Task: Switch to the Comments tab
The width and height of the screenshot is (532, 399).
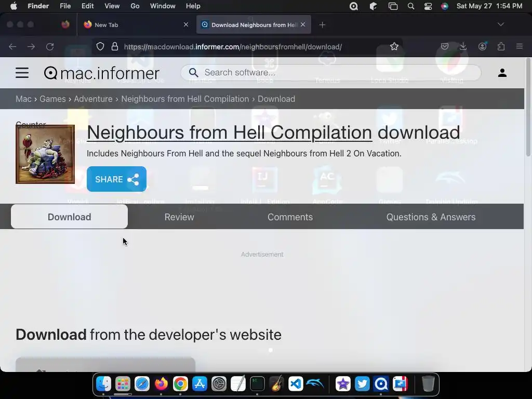Action: pos(290,217)
